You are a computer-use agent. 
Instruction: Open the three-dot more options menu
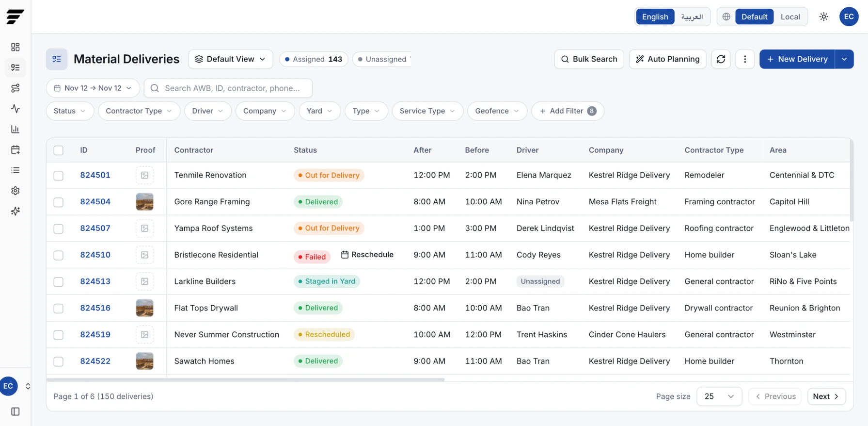tap(745, 59)
